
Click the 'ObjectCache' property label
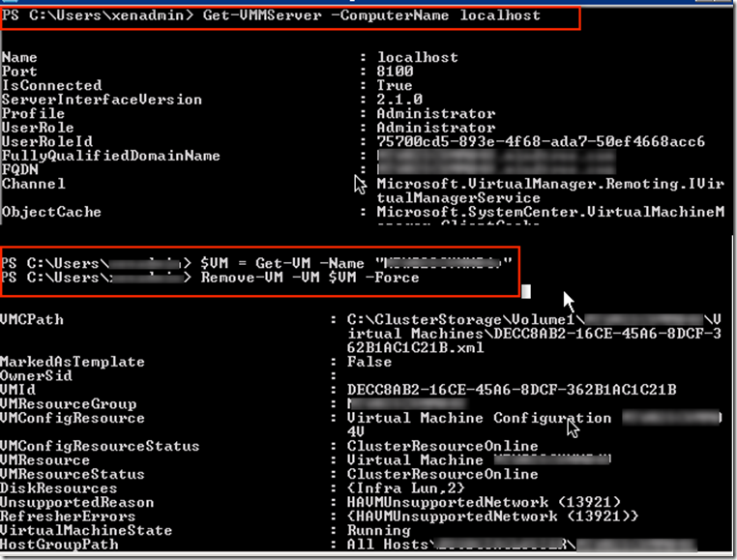51,212
